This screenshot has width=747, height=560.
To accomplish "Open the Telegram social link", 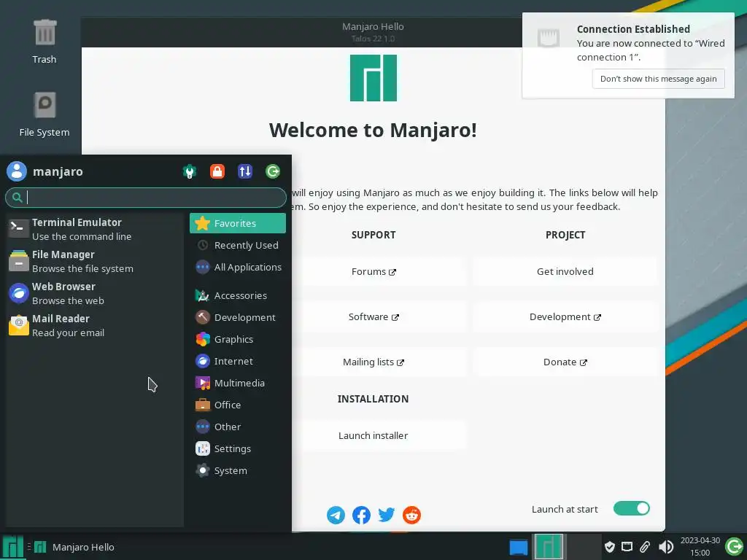I will (336, 515).
